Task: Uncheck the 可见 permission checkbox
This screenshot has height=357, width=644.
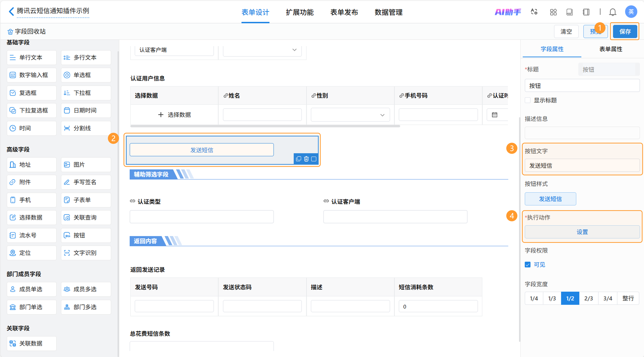Action: pos(527,264)
